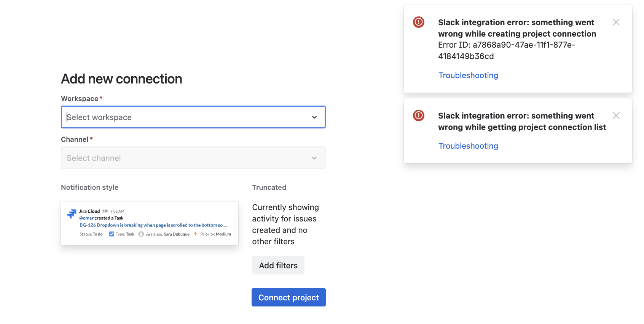Click the BG-126 Dropdown issue title
Viewport: 644px width, 324px height.
pyautogui.click(x=153, y=225)
